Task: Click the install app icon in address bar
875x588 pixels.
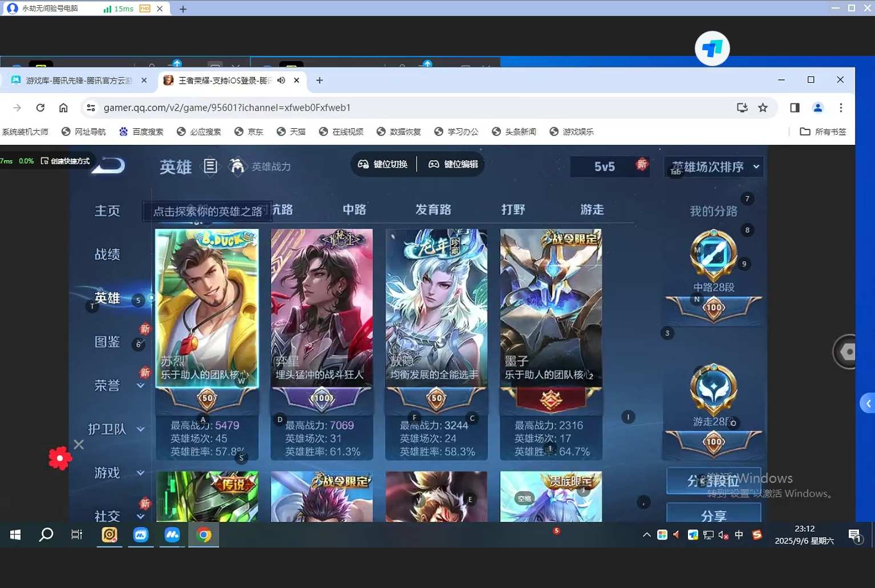Action: [x=742, y=108]
